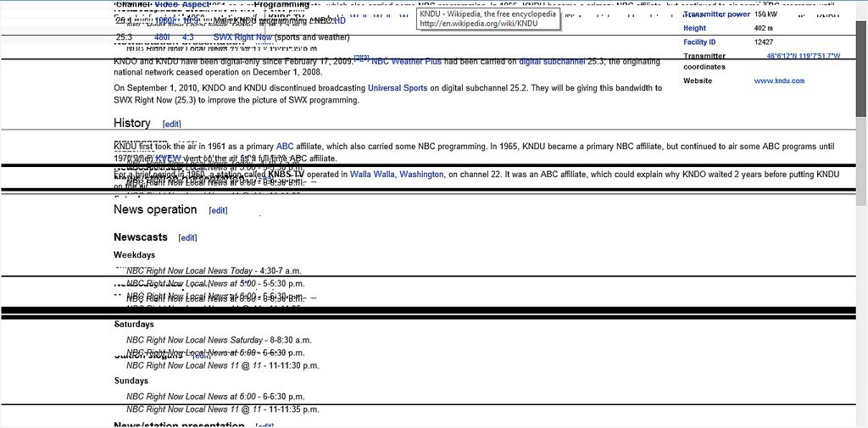
Task: Click the Saturday 11 @ 11 11-11:30 p.m. line
Action: tap(223, 365)
